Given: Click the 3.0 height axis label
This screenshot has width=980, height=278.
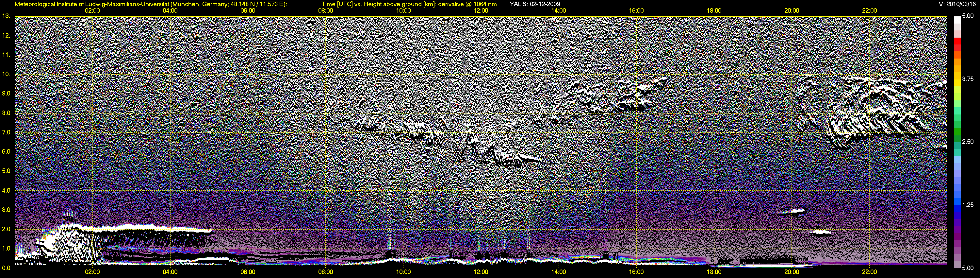Looking at the screenshot, I should (x=6, y=210).
